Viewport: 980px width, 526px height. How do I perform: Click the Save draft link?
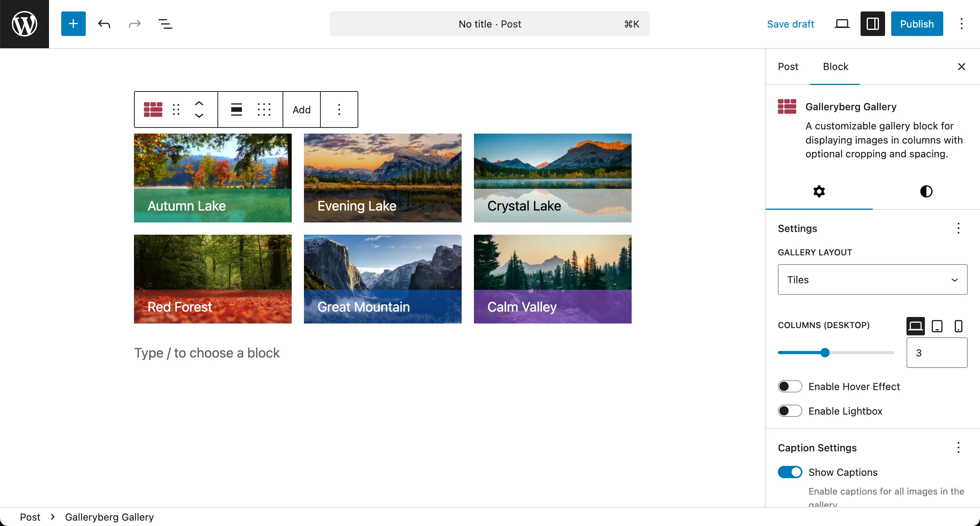click(791, 23)
